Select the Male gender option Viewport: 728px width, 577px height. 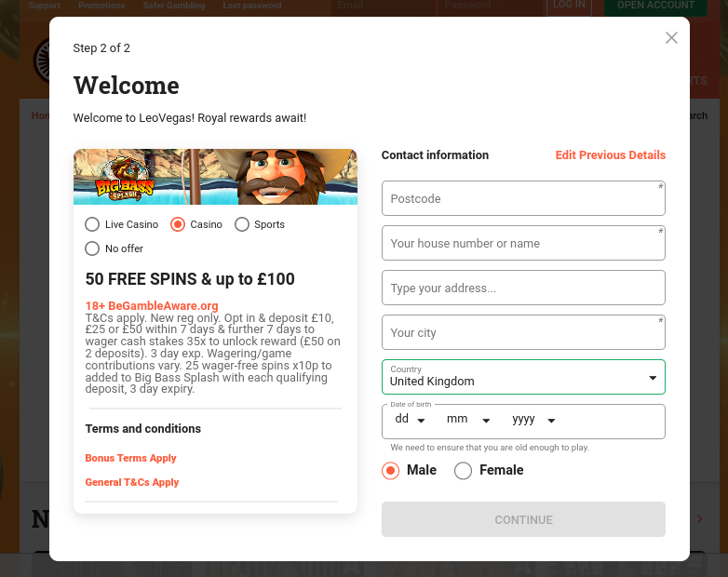(x=390, y=470)
